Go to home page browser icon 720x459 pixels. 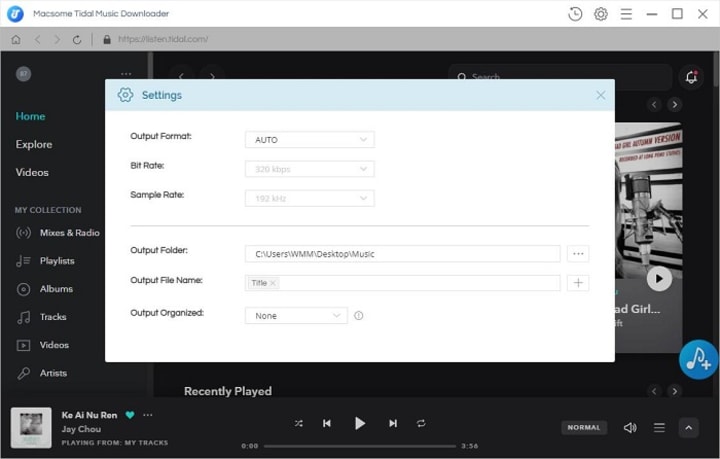tap(16, 39)
